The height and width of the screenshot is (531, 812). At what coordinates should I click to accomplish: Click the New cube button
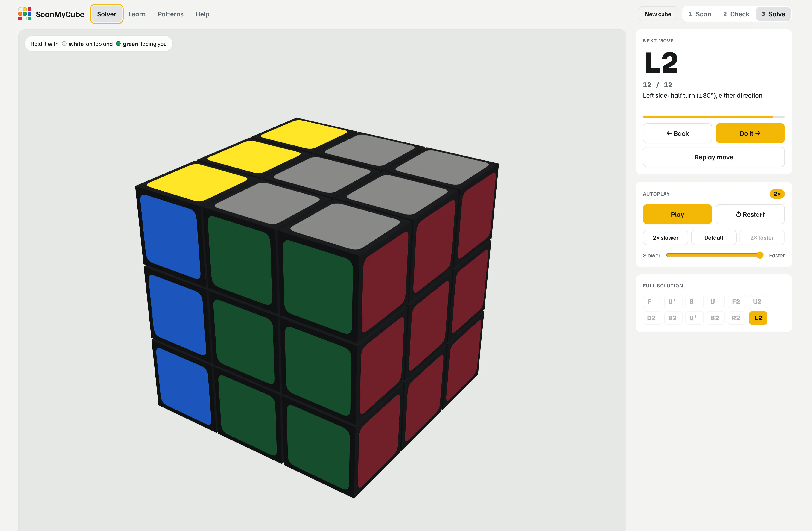(x=657, y=14)
